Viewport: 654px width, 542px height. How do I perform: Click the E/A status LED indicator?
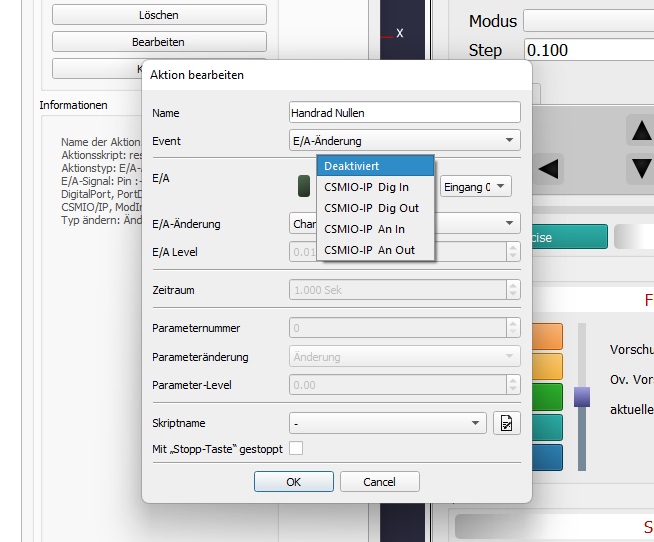click(x=304, y=186)
